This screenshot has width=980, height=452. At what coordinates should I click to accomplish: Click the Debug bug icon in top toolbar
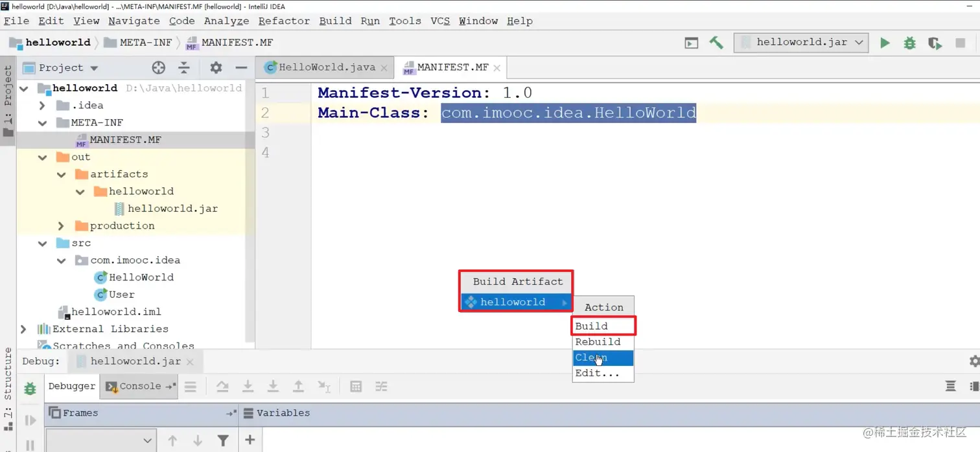coord(910,43)
